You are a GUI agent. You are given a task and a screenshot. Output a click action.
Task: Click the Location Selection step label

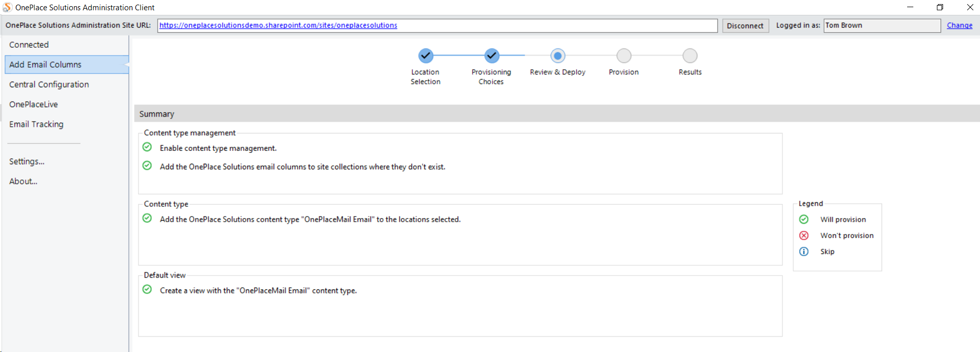click(425, 77)
